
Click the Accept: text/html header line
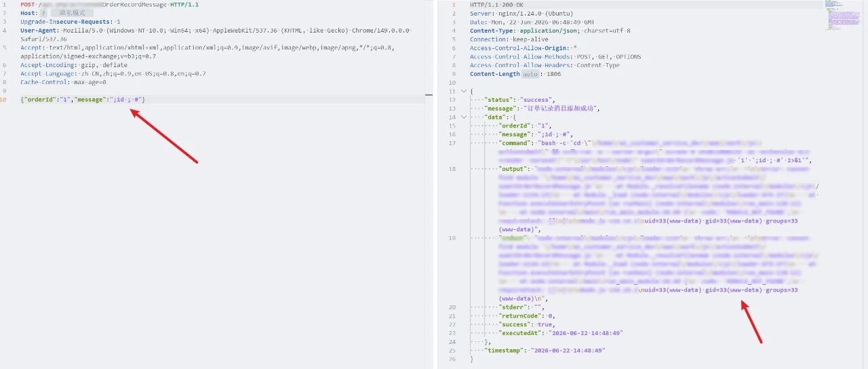pyautogui.click(x=208, y=52)
